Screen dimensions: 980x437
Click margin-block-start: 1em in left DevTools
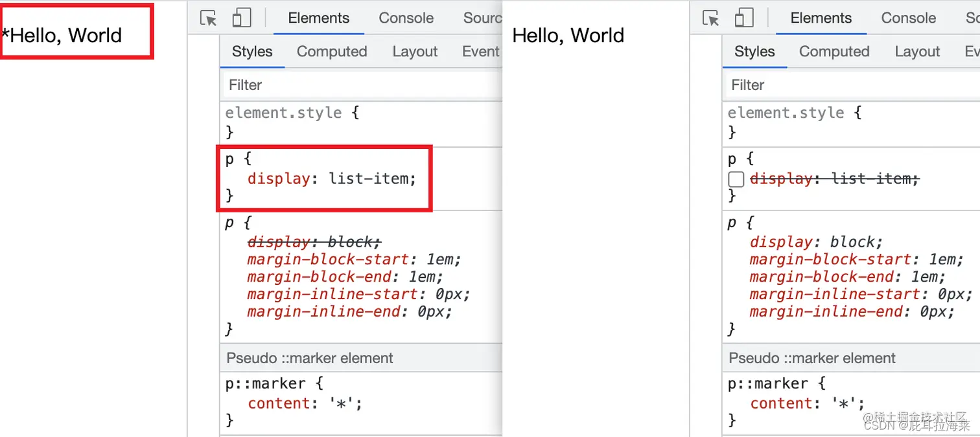355,260
